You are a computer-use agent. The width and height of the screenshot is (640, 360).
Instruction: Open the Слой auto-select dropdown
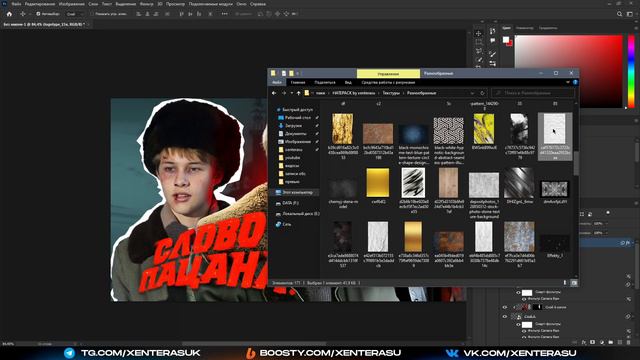(75, 14)
